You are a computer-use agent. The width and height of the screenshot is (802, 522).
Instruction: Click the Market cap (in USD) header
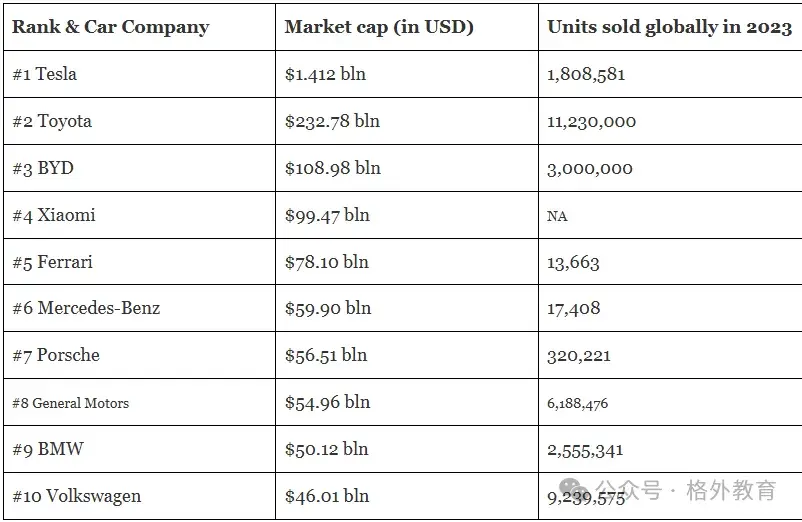coord(379,27)
